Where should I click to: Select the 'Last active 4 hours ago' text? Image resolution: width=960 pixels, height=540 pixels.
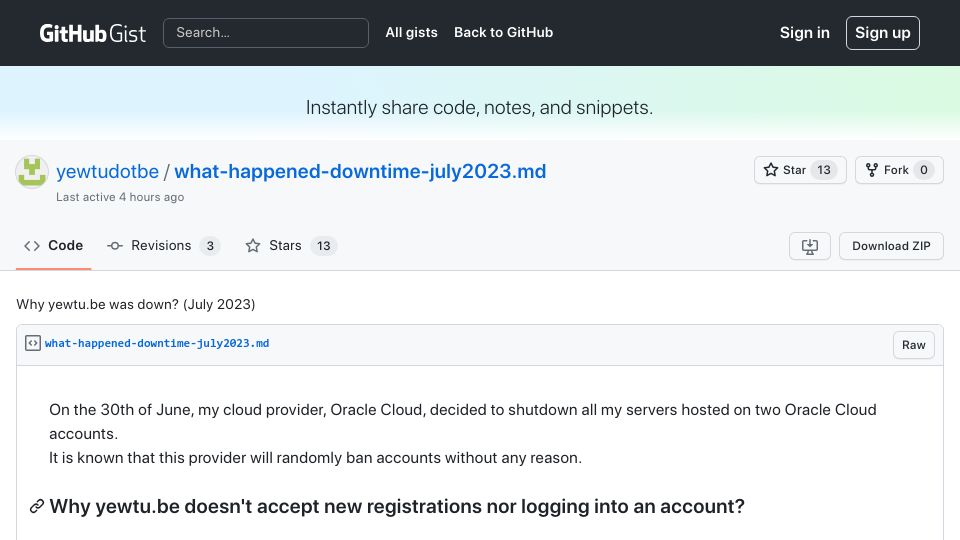[x=120, y=197]
